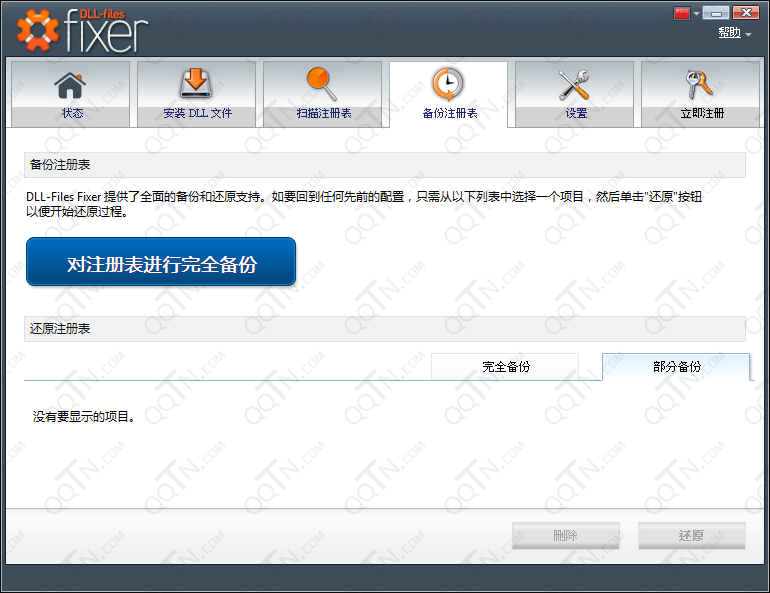Click the clock icon for 备份注册表

point(448,84)
